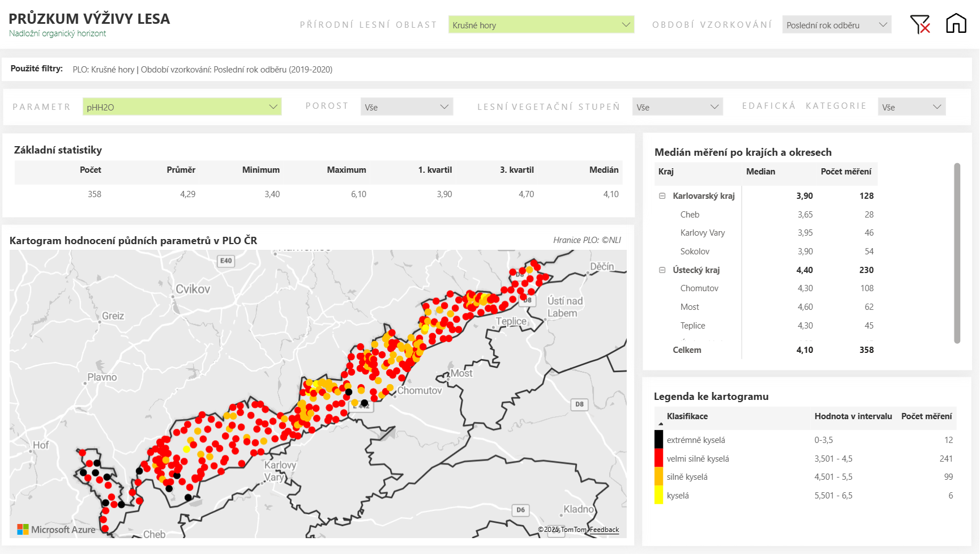Click the D6 road marker on map
980x554 pixels.
click(x=520, y=510)
